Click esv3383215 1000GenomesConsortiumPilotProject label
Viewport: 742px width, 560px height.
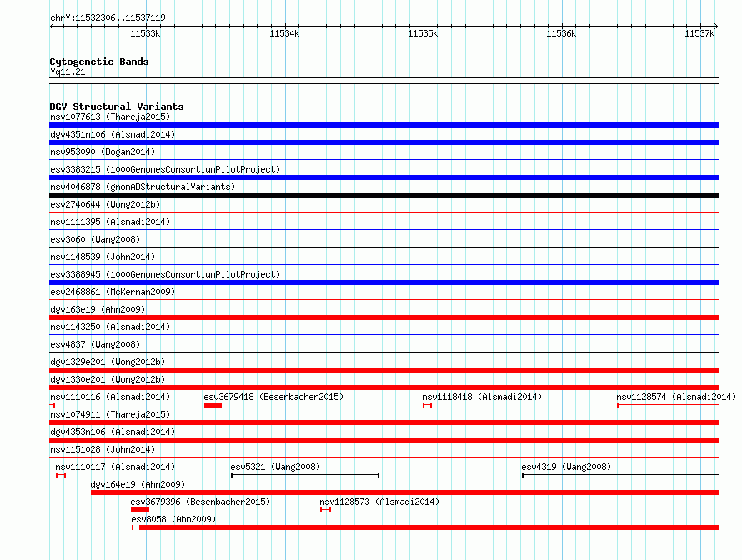click(x=165, y=169)
